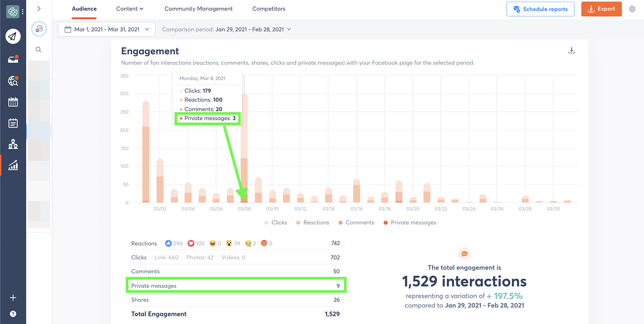Open the calendar grid icon in sidebar
The height and width of the screenshot is (324, 644).
pyautogui.click(x=13, y=102)
